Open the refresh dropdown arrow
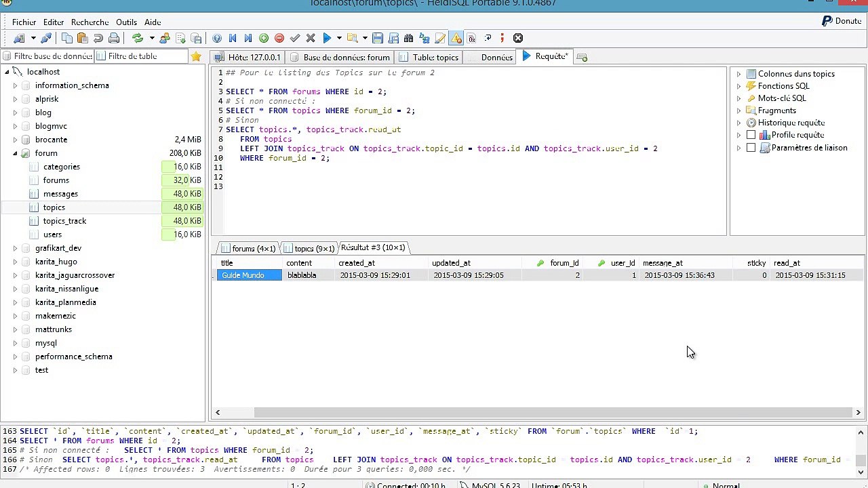Screen dimensions: 868x488 click(x=152, y=38)
